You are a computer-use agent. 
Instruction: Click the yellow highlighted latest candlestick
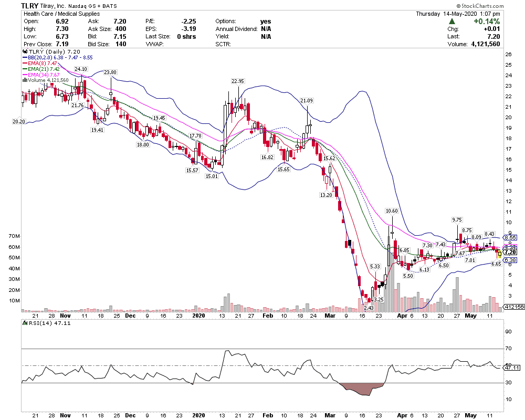pyautogui.click(x=500, y=255)
